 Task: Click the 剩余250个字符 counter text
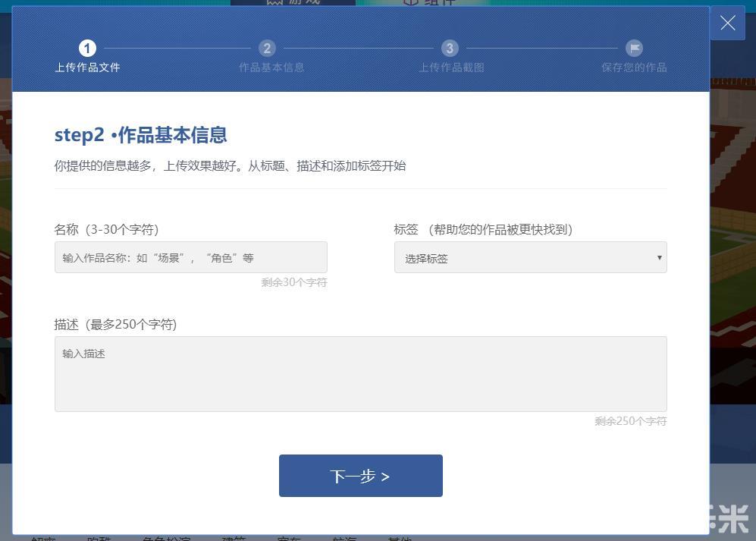click(x=631, y=421)
